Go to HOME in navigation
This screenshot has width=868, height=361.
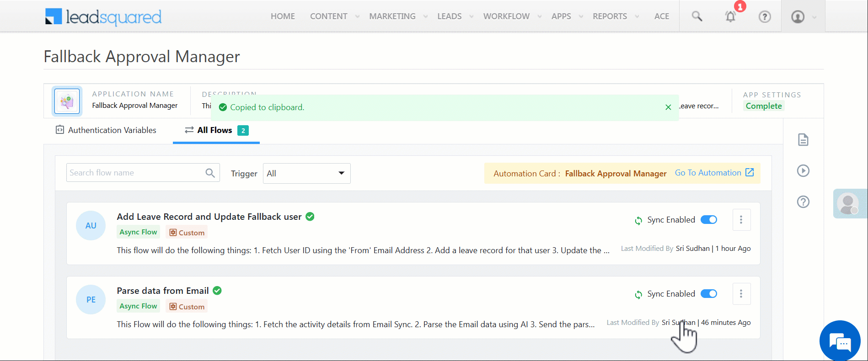(x=283, y=16)
